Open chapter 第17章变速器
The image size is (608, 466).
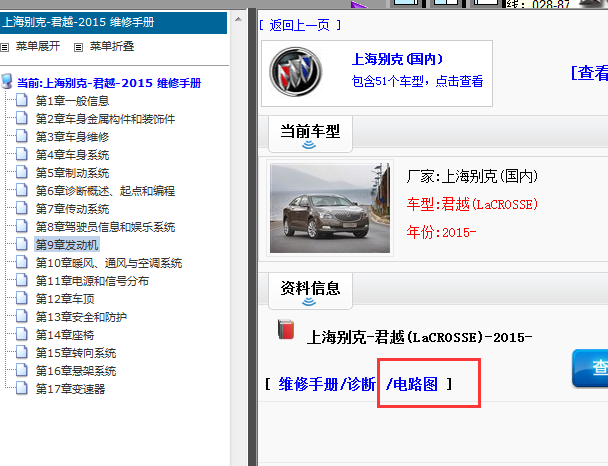tap(71, 389)
